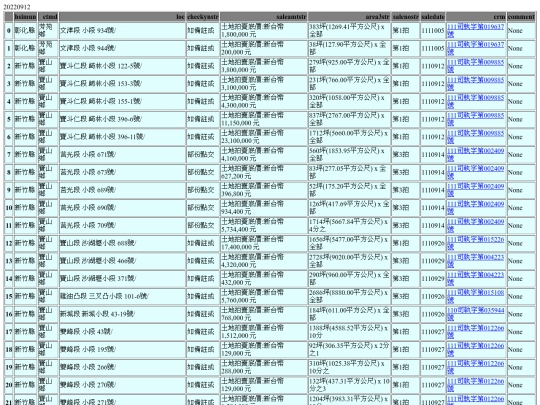Select location cell ending 101-6號

[x=122, y=297]
